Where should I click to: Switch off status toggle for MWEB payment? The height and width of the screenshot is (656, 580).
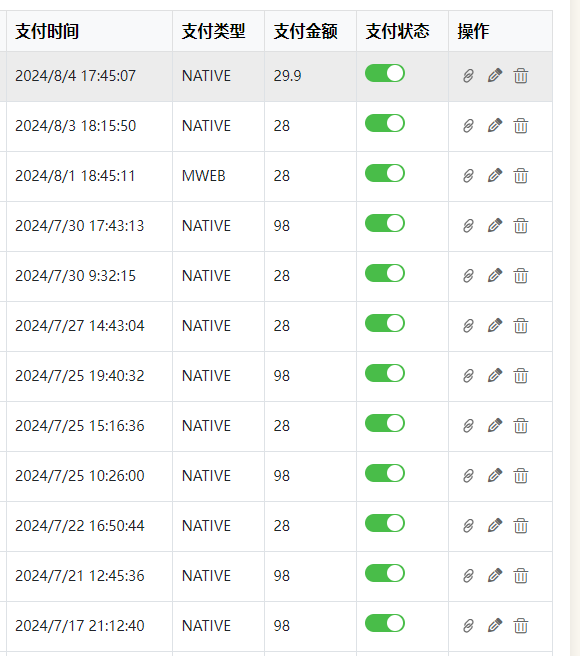click(385, 173)
